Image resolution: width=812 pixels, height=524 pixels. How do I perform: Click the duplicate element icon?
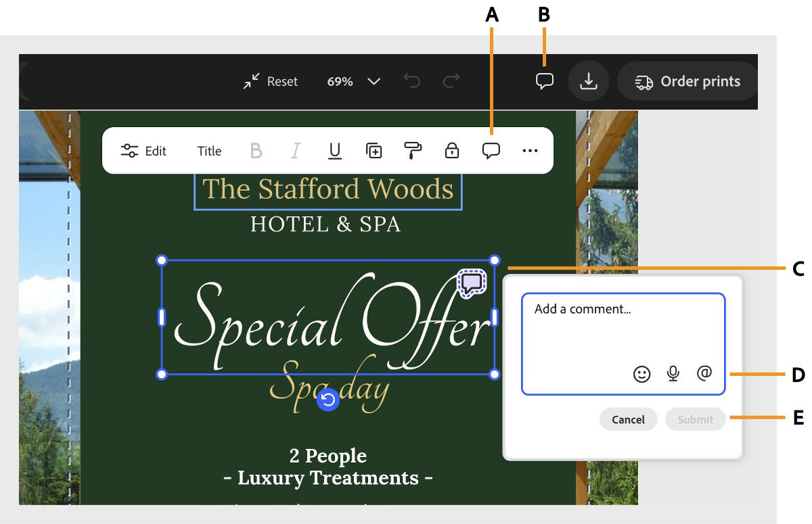(x=374, y=151)
